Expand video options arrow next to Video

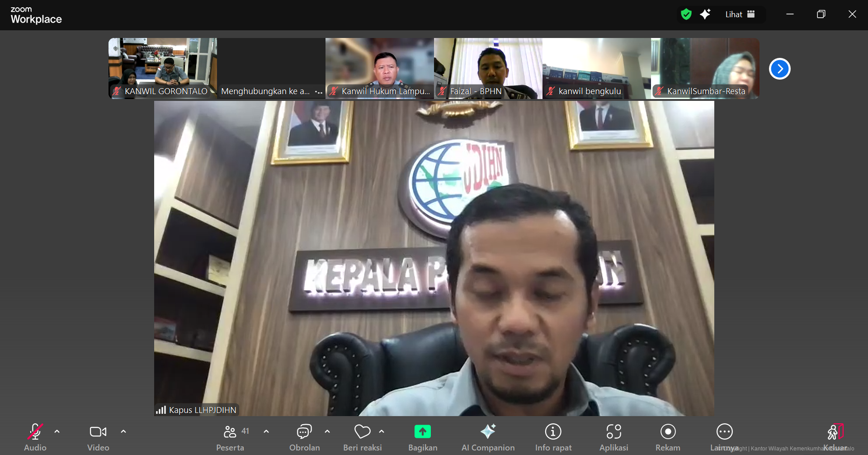(x=123, y=431)
